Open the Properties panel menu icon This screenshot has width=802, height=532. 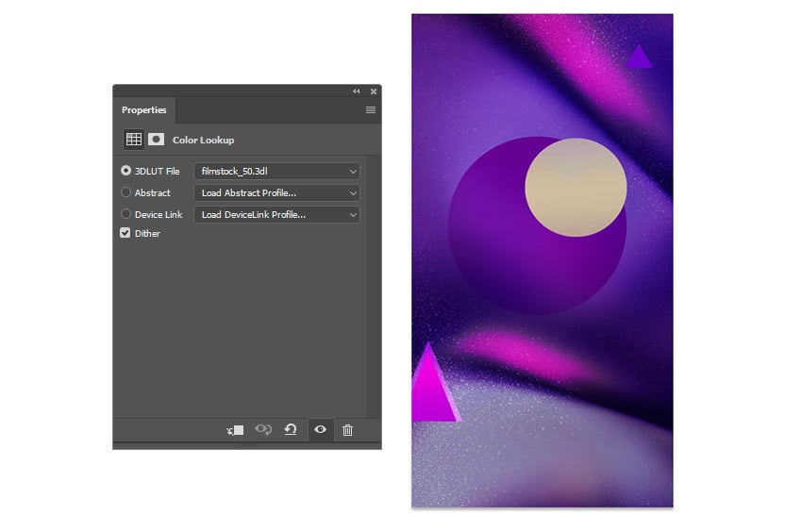coord(371,110)
